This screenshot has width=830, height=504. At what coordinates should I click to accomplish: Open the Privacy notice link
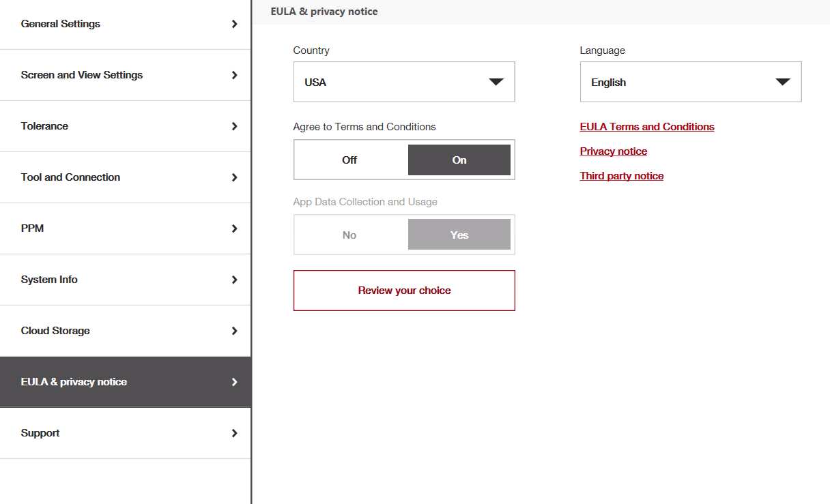tap(614, 151)
